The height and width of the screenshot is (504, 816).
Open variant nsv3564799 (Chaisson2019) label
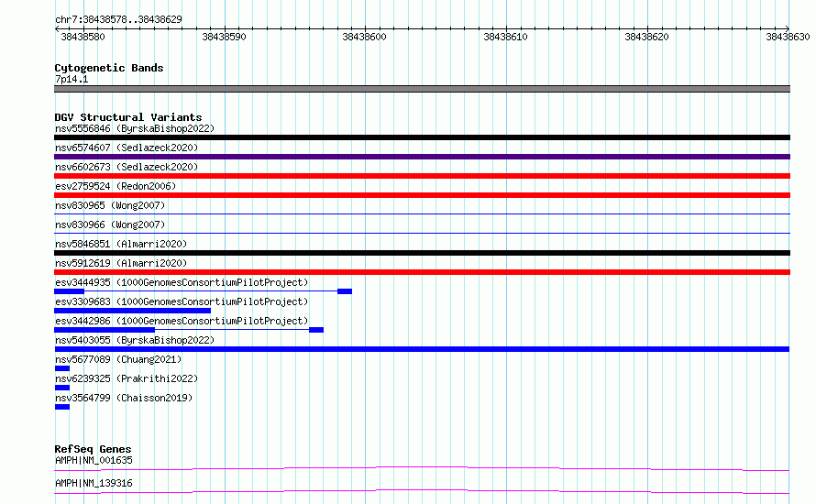[124, 398]
